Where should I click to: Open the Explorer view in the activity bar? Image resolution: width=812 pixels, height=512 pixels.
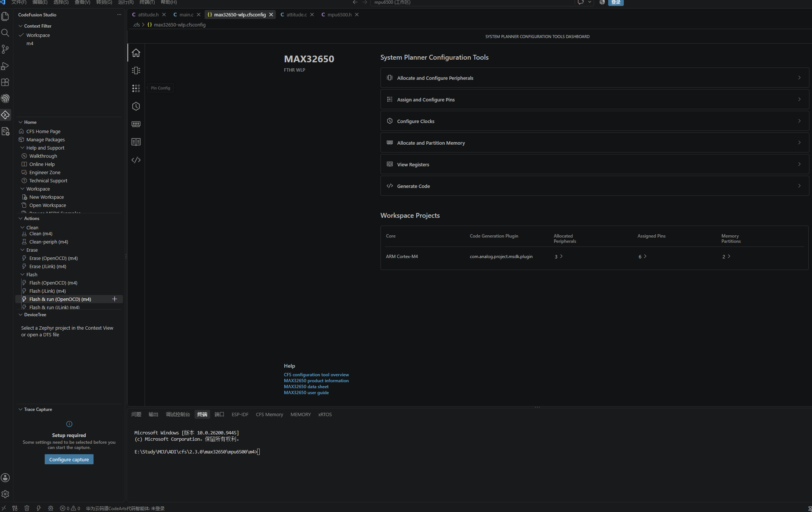point(5,16)
